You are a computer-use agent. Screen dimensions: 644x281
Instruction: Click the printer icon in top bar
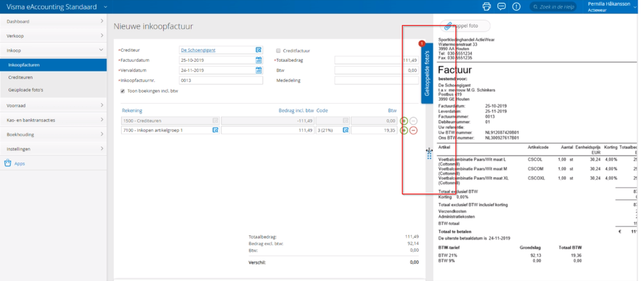(487, 6)
